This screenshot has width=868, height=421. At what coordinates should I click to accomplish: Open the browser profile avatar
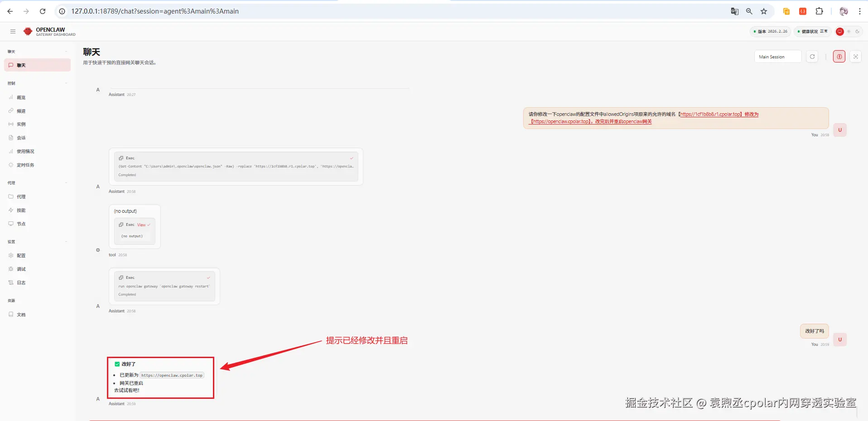844,11
